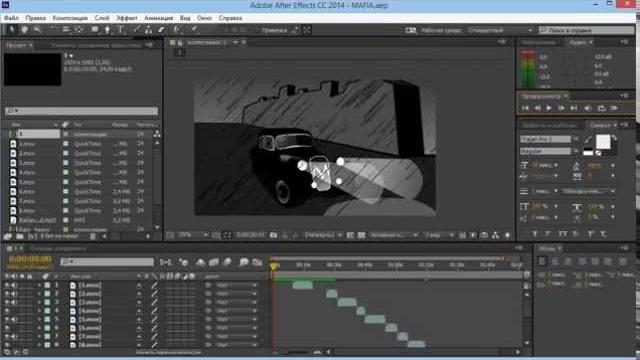The width and height of the screenshot is (640, 360).
Task: Hide layer 8 with its eye icon
Action: pyautogui.click(x=7, y=345)
